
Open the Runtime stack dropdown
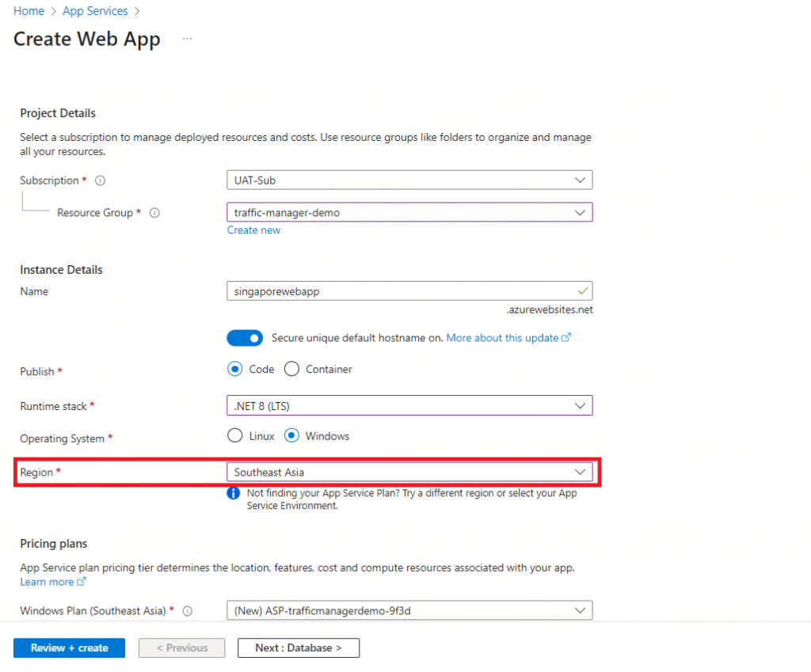click(x=409, y=406)
